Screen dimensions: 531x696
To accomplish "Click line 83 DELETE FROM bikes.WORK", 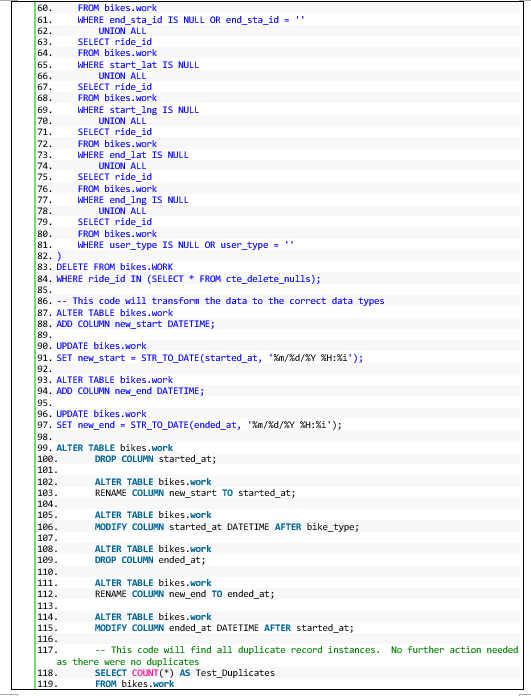I will pos(115,267).
